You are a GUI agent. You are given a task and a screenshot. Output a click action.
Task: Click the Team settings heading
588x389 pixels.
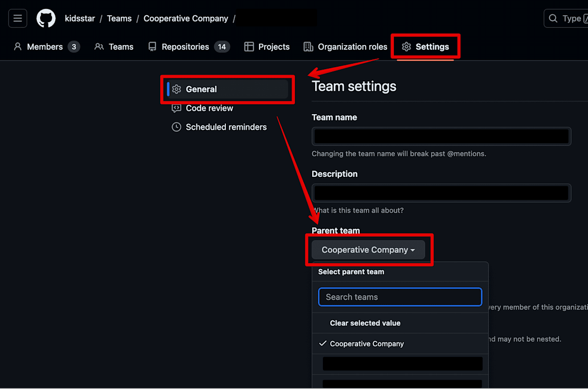tap(354, 87)
